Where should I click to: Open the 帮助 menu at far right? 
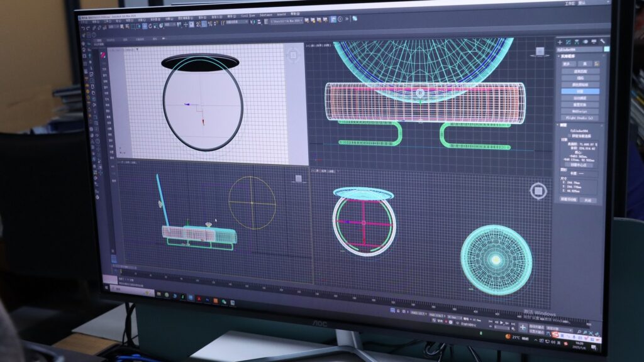(x=295, y=14)
